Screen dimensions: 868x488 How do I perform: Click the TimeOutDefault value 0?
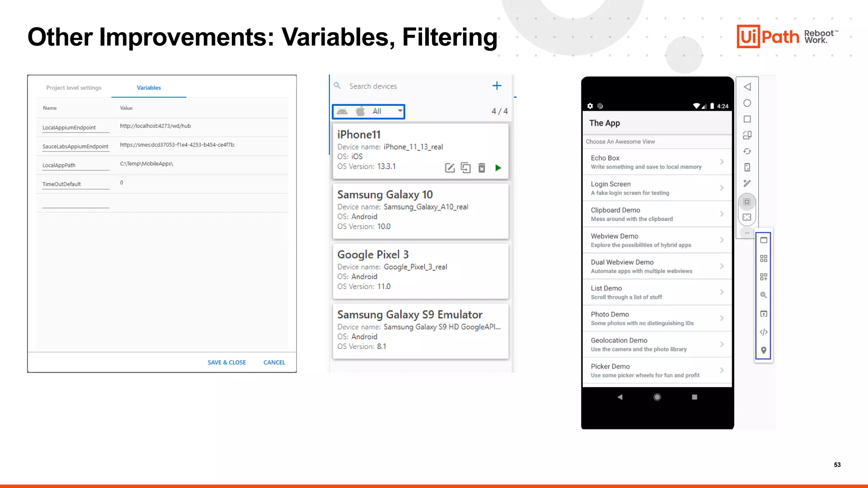click(122, 183)
